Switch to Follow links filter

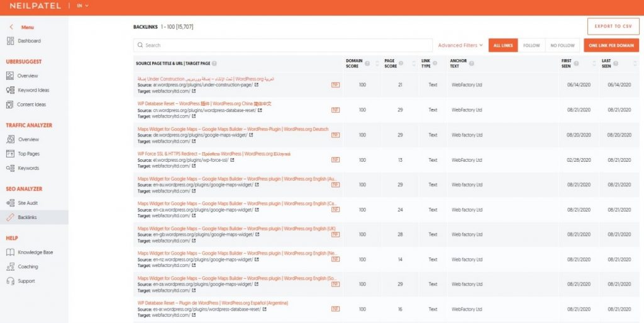point(531,45)
